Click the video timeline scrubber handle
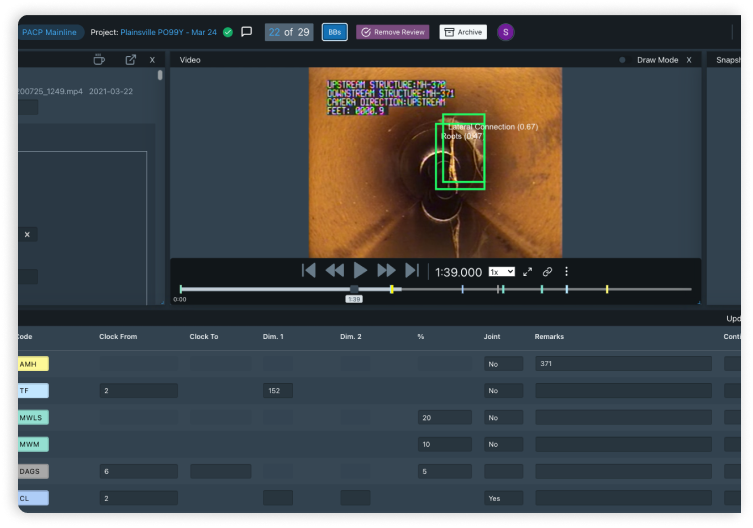 (x=354, y=289)
